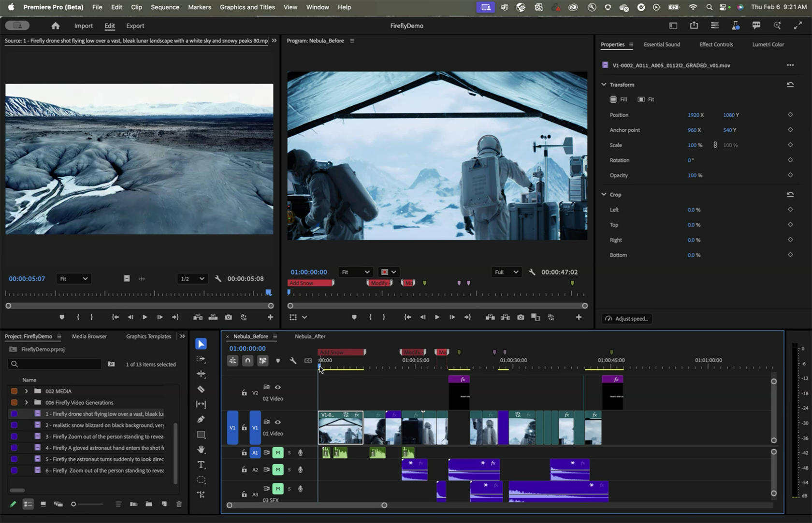Expand the 002 MEDIA bin
Image resolution: width=812 pixels, height=523 pixels.
[26, 391]
